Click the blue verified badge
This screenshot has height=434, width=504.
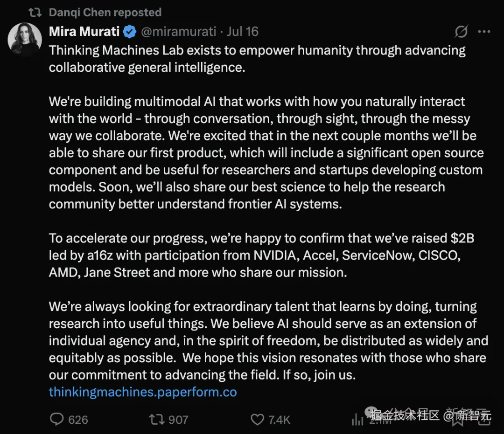[130, 32]
